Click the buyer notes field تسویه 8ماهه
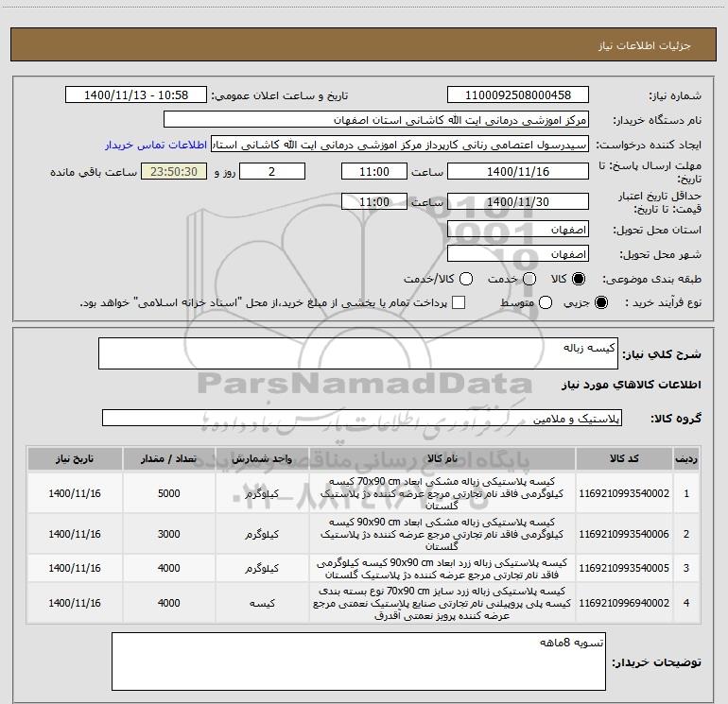728x704 pixels. click(x=358, y=661)
